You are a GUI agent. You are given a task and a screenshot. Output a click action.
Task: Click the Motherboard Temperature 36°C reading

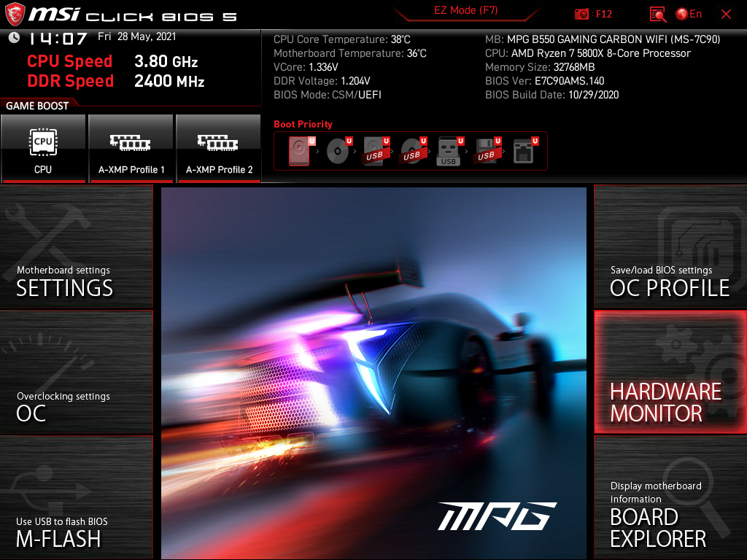coord(350,53)
